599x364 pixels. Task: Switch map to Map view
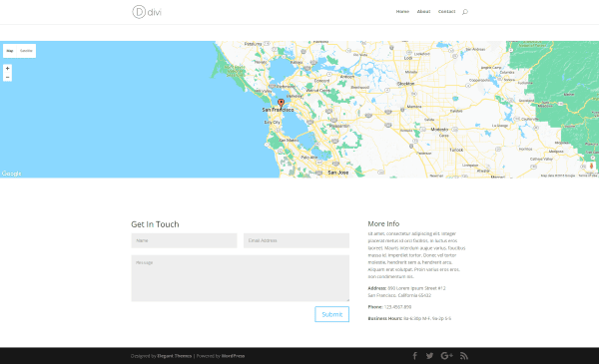click(10, 51)
